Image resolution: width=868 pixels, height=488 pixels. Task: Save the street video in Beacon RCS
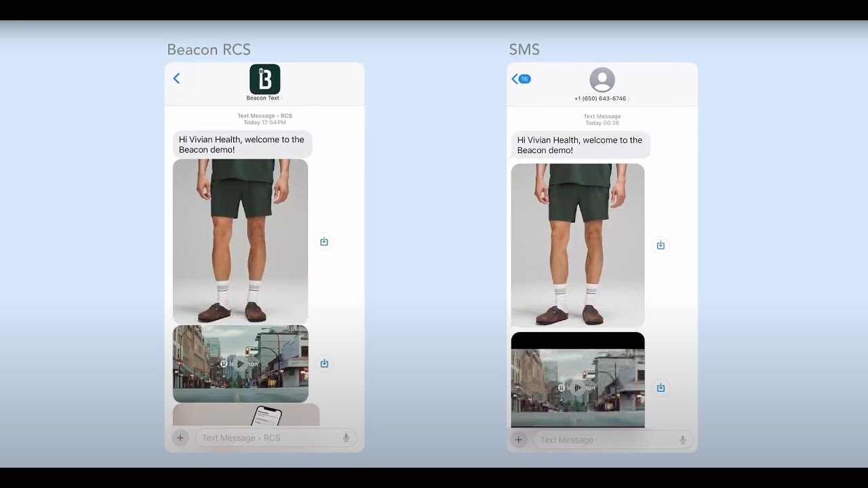(x=324, y=363)
